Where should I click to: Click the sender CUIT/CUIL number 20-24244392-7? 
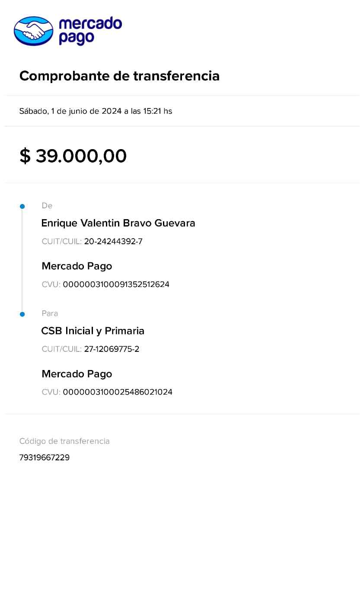point(113,242)
